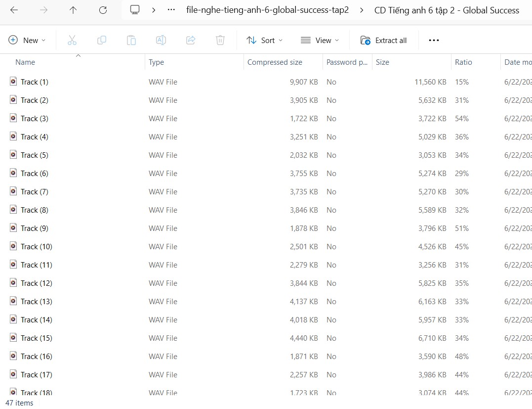Expand the View layout dropdown

click(x=320, y=40)
